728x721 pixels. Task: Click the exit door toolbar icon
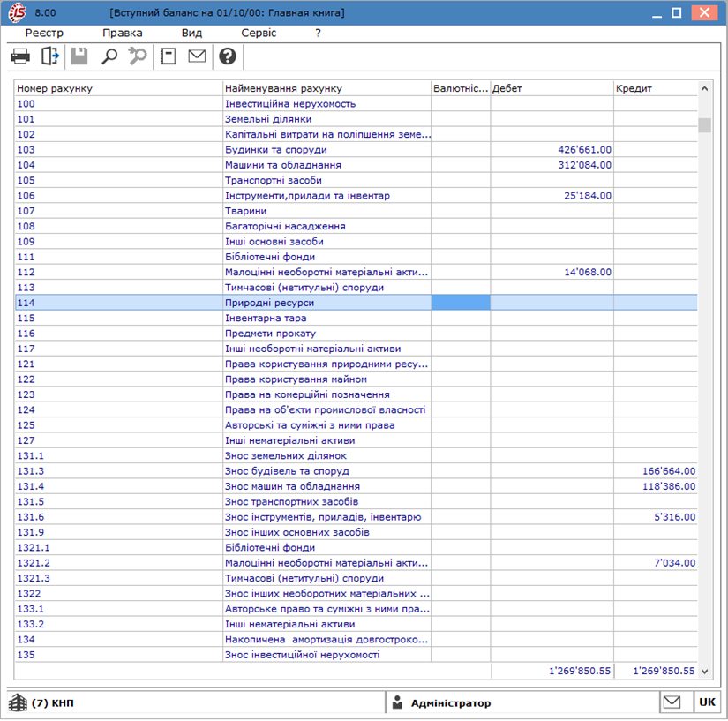click(x=50, y=56)
